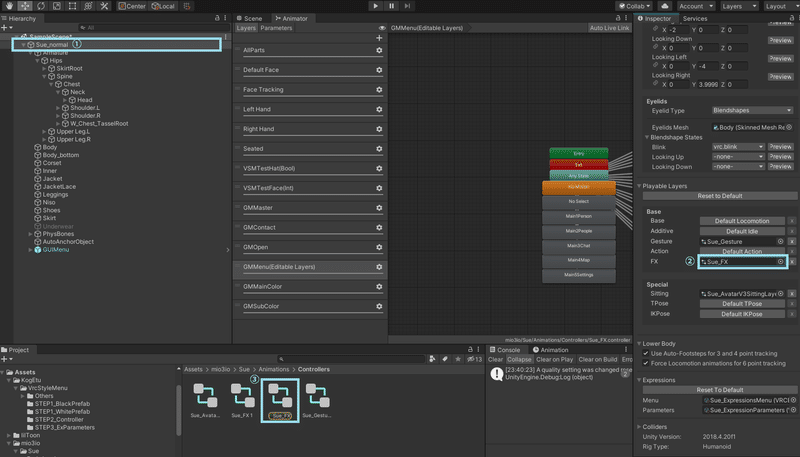
Task: Open settings gear for Face Tracking layer
Action: click(379, 89)
